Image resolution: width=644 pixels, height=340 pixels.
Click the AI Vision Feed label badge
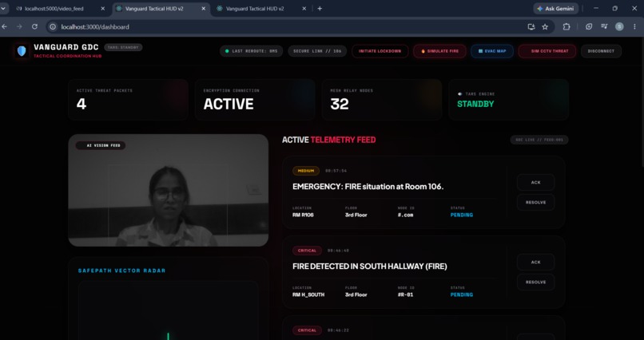click(x=101, y=145)
